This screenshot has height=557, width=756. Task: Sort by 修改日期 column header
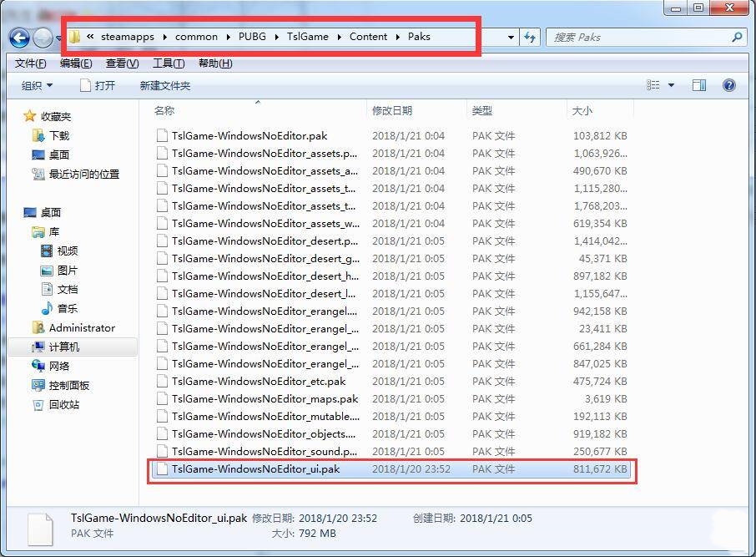(x=392, y=110)
